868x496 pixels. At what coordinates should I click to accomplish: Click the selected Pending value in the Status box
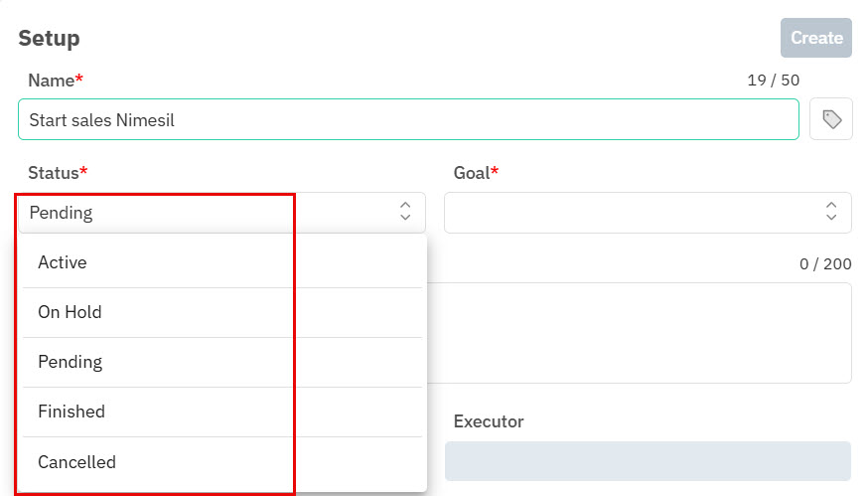61,213
